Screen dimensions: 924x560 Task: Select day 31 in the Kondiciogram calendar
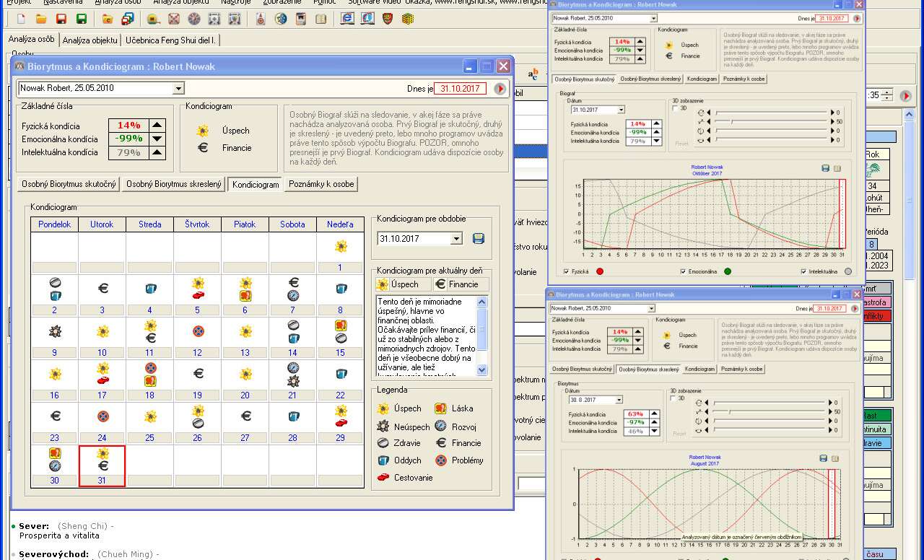point(102,466)
